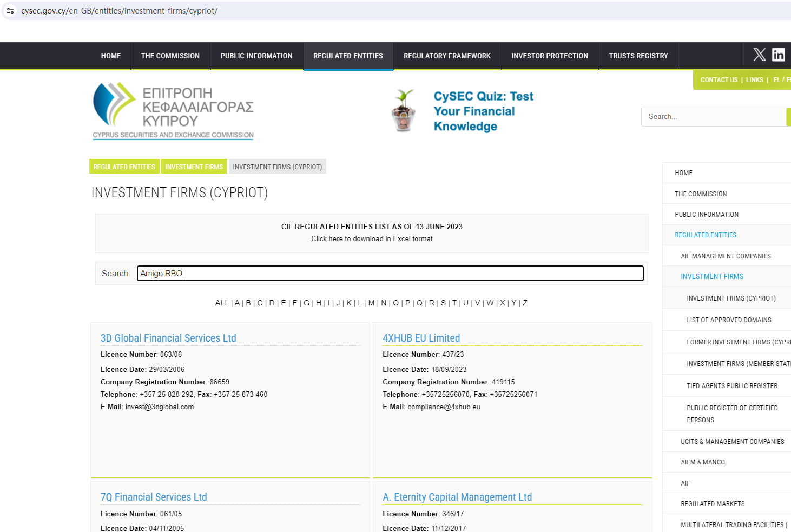Click the site info icon in address bar
The image size is (791, 532).
tap(10, 11)
